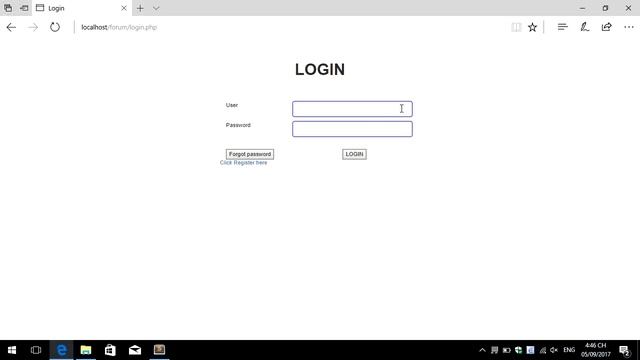Image resolution: width=640 pixels, height=360 pixels.
Task: Go back to the previous page
Action: [x=11, y=27]
